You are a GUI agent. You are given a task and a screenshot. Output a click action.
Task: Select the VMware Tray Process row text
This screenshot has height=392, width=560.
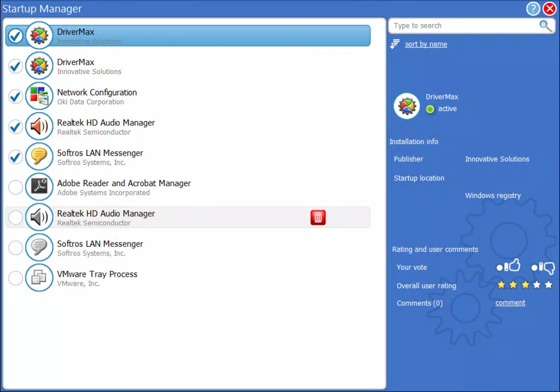pyautogui.click(x=97, y=274)
